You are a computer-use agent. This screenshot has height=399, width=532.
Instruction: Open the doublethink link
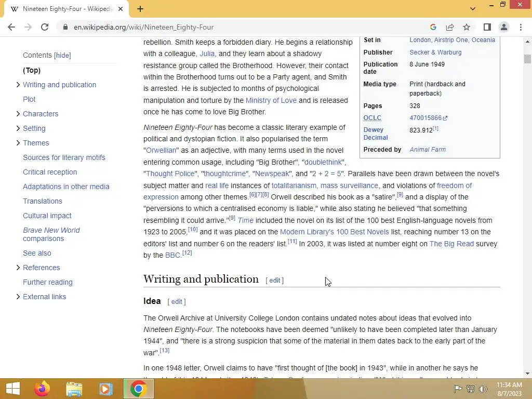pyautogui.click(x=323, y=162)
